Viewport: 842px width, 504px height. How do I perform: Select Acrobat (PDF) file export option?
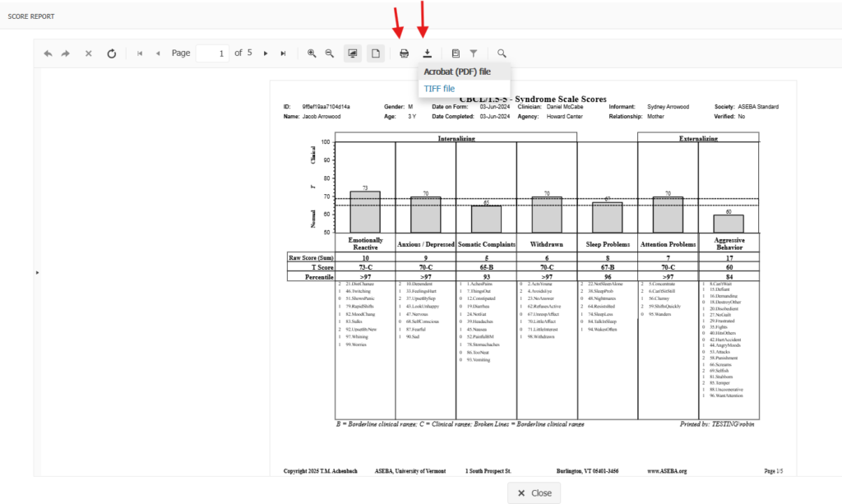pyautogui.click(x=456, y=72)
